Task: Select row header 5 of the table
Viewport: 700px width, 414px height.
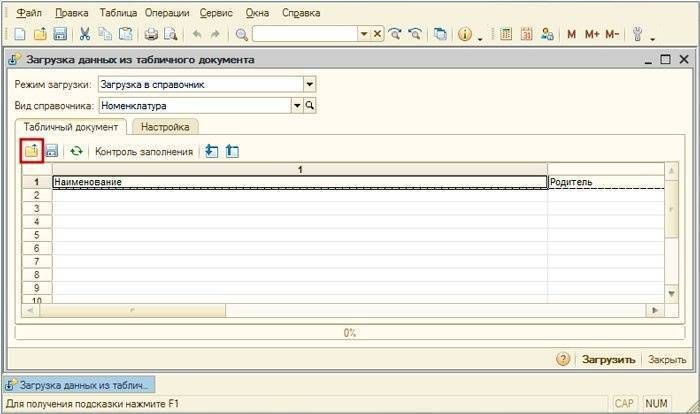Action: tap(37, 235)
